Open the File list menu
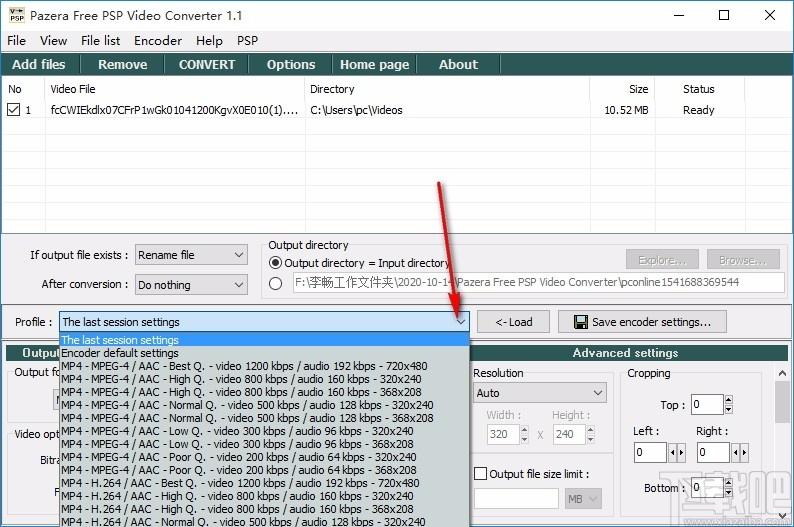The height and width of the screenshot is (527, 794). [x=100, y=40]
